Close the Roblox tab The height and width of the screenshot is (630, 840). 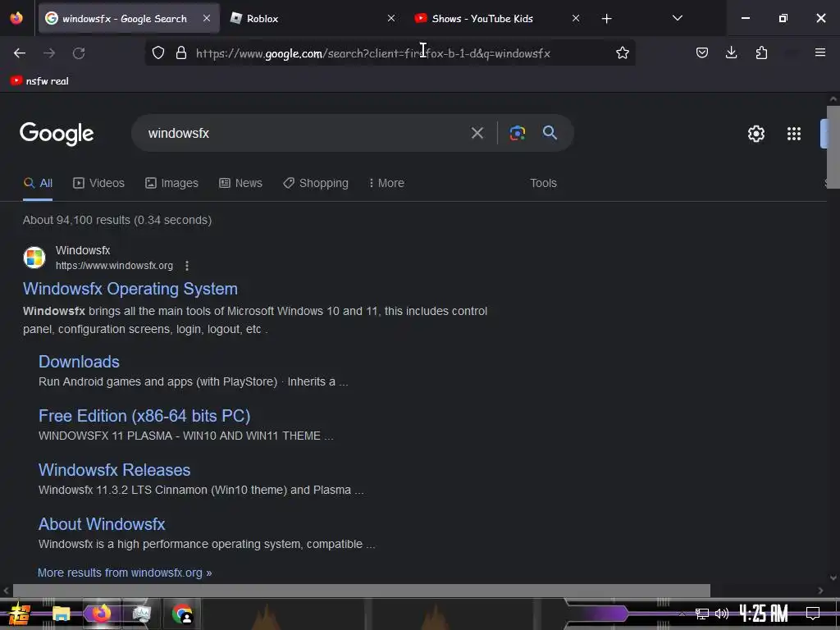click(391, 18)
